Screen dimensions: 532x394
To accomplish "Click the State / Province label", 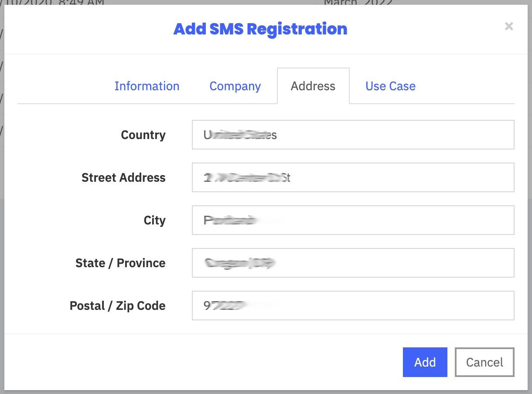I will [120, 263].
